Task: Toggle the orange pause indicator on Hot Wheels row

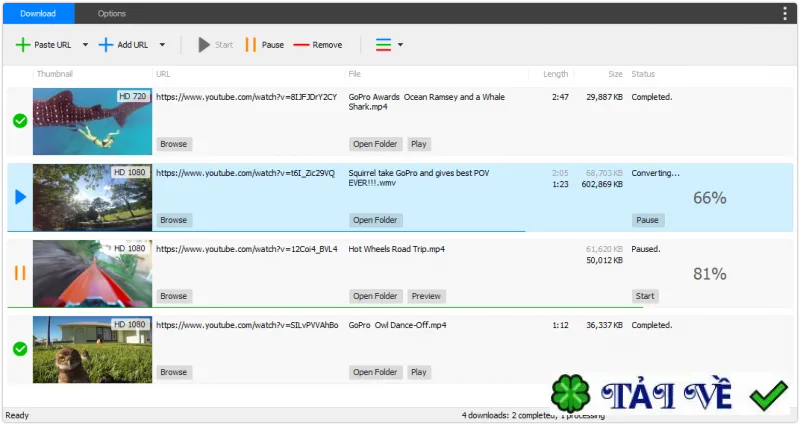Action: click(20, 273)
